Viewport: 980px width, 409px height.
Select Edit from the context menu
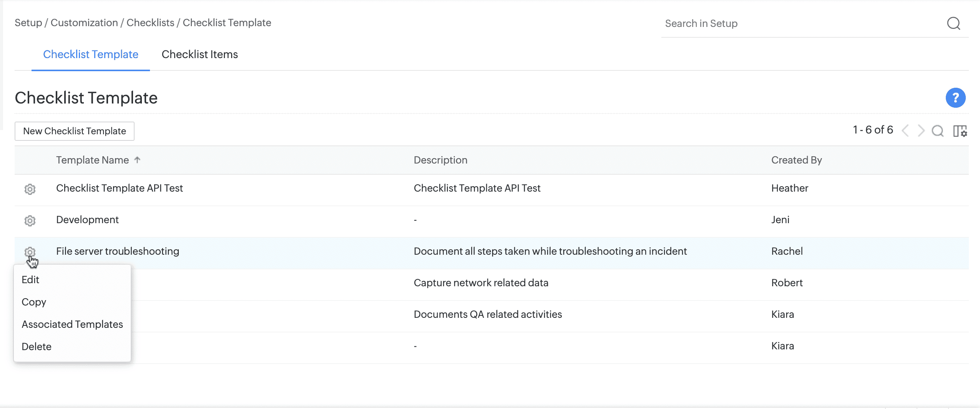pos(30,280)
